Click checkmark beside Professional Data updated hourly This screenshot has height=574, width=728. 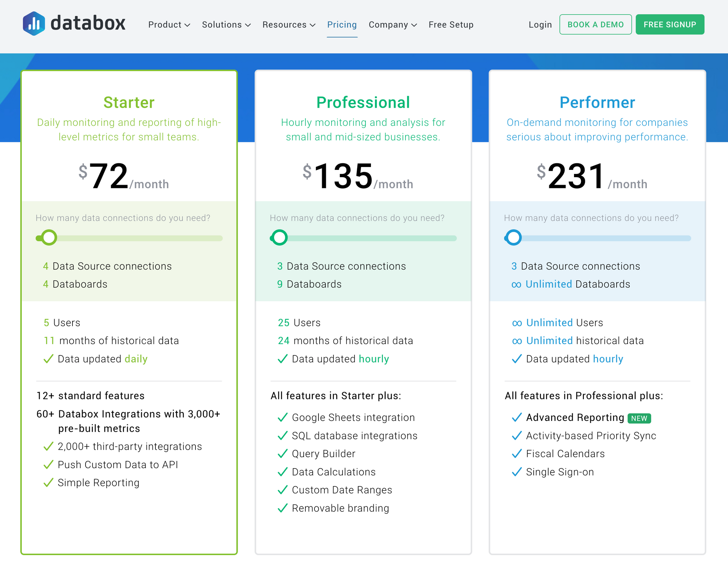(282, 359)
